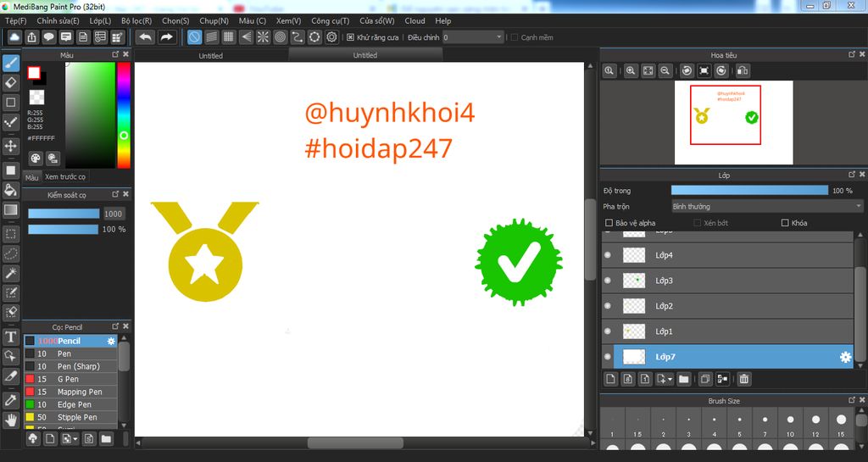Select the Hand tool

[x=10, y=420]
